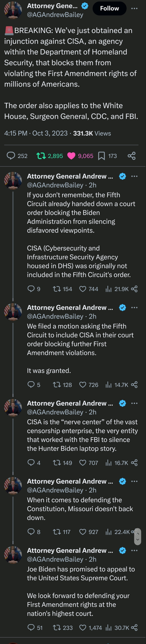The image size is (146, 644).
Task: Bookmark the main tweet with 173 bookmarks
Action: click(101, 156)
